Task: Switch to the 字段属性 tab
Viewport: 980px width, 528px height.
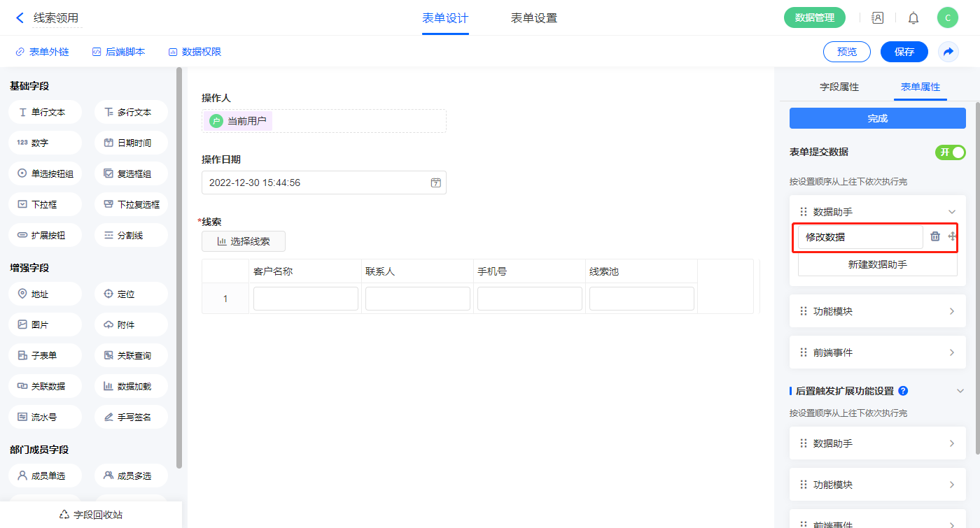Action: (x=839, y=87)
